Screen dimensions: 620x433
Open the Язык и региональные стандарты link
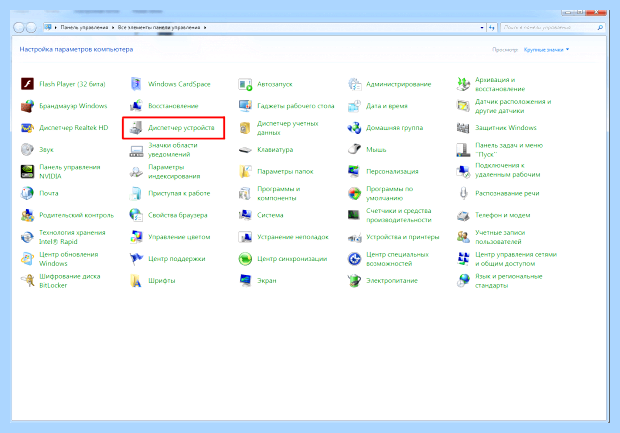coord(508,280)
